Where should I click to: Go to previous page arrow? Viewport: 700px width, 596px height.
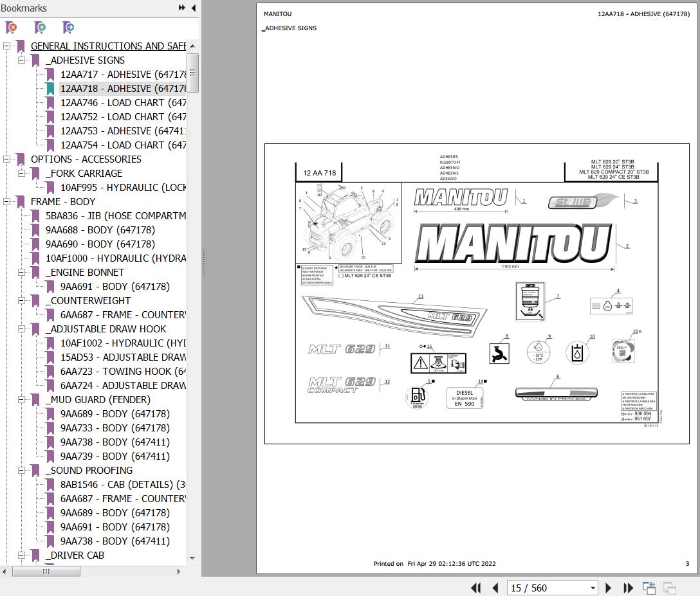tap(495, 588)
